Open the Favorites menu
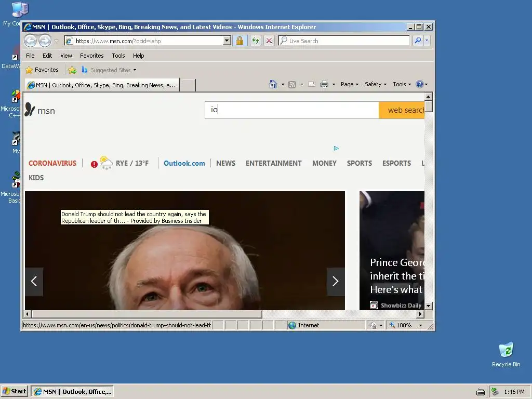Viewport: 532px width, 399px height. (91, 56)
